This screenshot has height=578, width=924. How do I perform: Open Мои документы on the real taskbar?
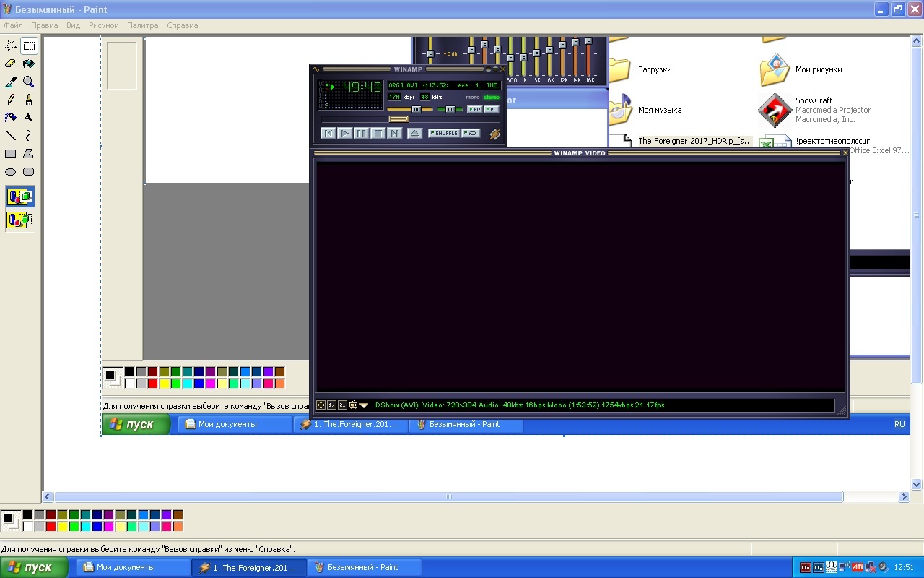[134, 568]
